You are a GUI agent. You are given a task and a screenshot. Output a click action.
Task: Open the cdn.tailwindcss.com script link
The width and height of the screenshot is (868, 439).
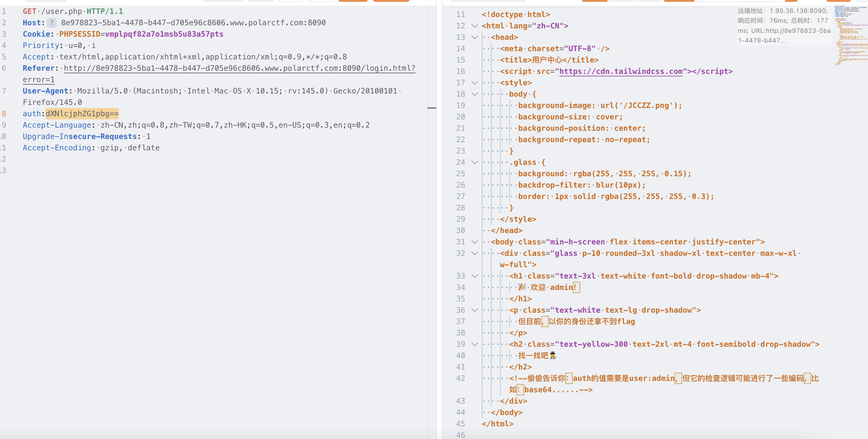(x=621, y=71)
